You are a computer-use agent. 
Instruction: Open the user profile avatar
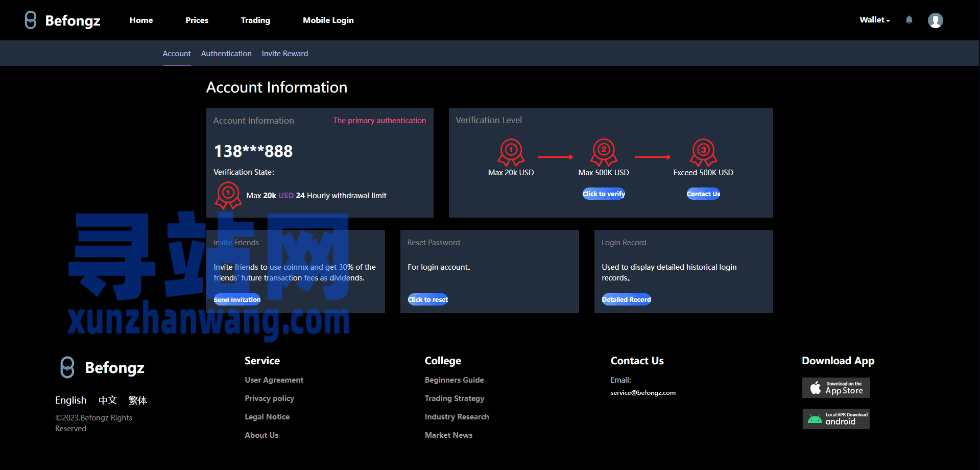tap(935, 20)
